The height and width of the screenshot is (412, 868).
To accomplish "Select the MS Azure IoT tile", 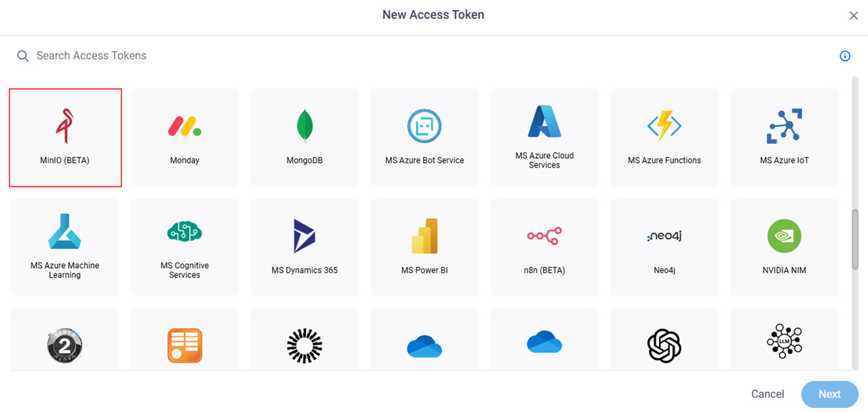I will (785, 137).
